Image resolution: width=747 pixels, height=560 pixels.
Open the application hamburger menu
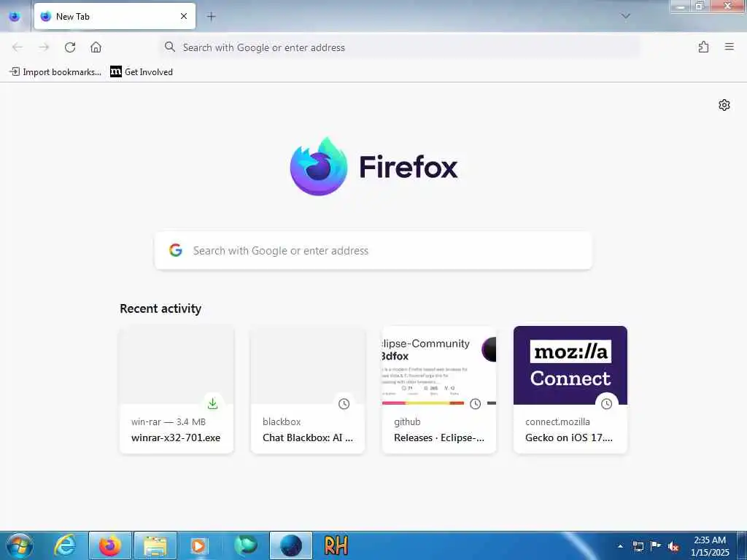[x=729, y=47]
